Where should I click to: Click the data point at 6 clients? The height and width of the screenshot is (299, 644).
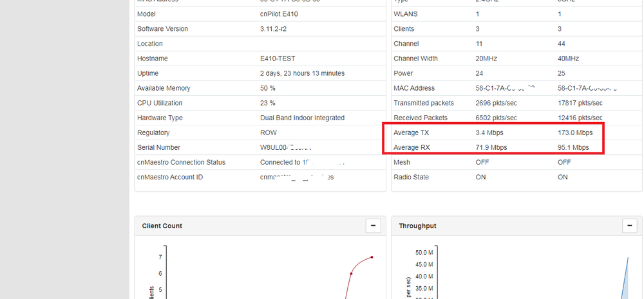tap(351, 273)
